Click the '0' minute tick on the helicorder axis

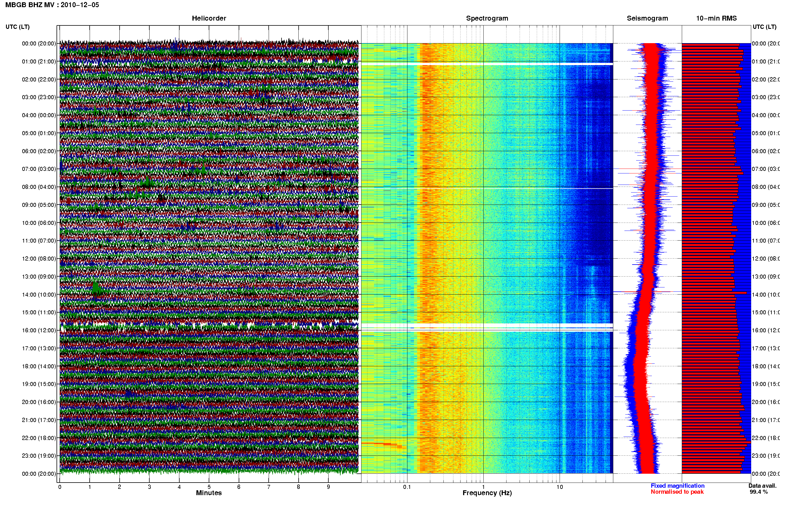click(x=60, y=487)
